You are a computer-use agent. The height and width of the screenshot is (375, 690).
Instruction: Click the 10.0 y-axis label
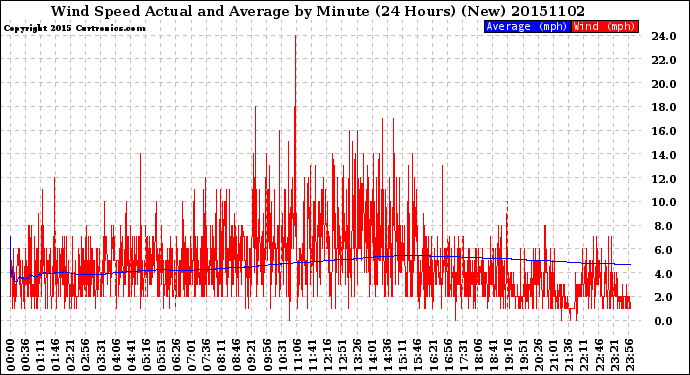[x=664, y=202]
